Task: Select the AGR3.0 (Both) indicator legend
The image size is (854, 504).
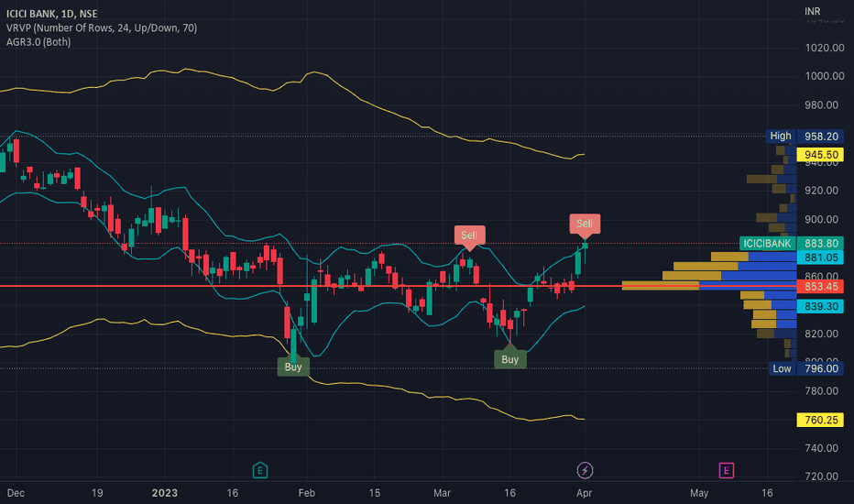Action: click(x=38, y=42)
